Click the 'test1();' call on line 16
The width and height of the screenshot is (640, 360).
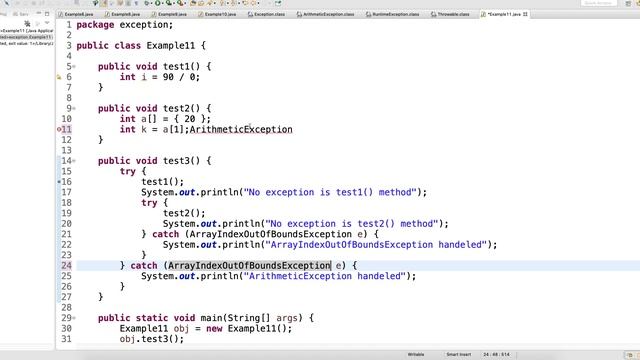[x=162, y=182]
